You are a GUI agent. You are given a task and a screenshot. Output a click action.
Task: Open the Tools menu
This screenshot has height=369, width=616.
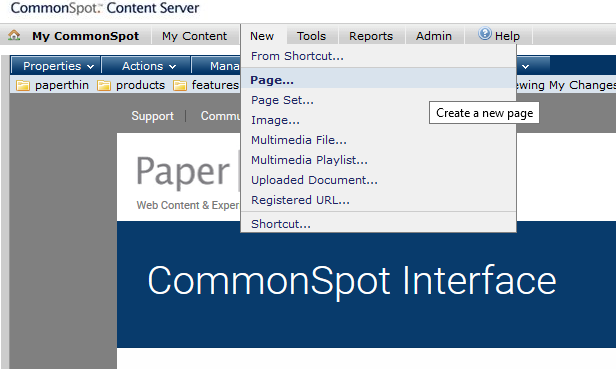pos(312,36)
